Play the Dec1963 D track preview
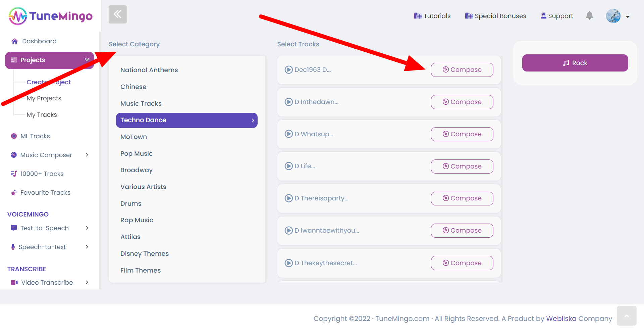This screenshot has width=644, height=333. tap(288, 70)
